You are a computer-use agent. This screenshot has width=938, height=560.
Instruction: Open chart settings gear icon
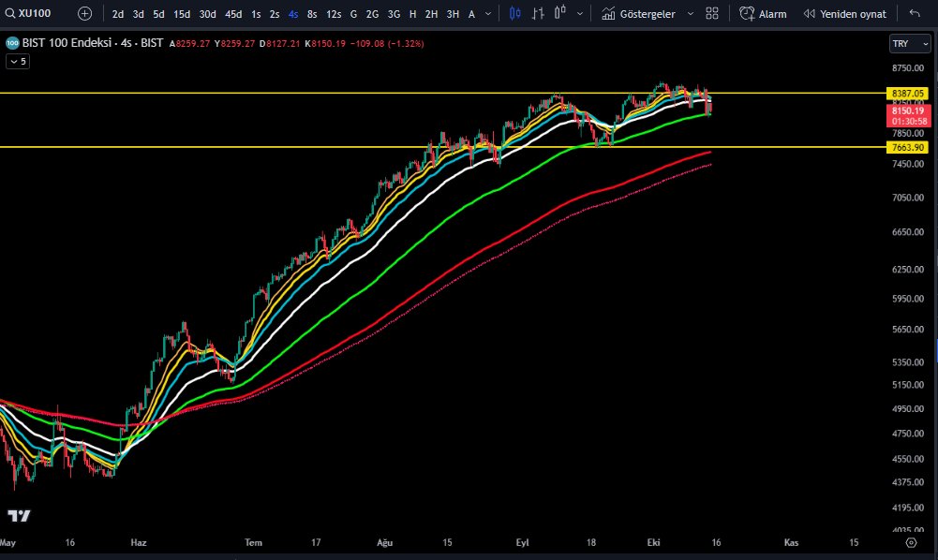(x=911, y=542)
